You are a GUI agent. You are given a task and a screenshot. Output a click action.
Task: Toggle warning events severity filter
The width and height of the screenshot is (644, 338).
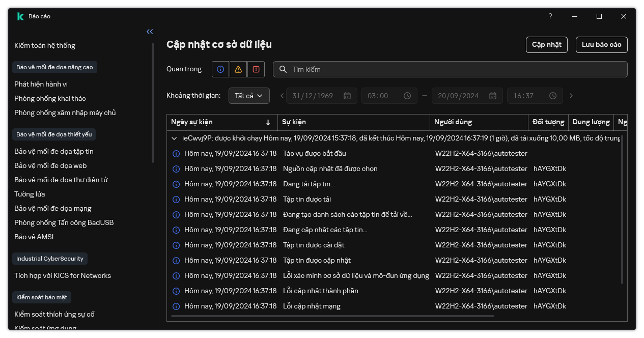pos(238,69)
